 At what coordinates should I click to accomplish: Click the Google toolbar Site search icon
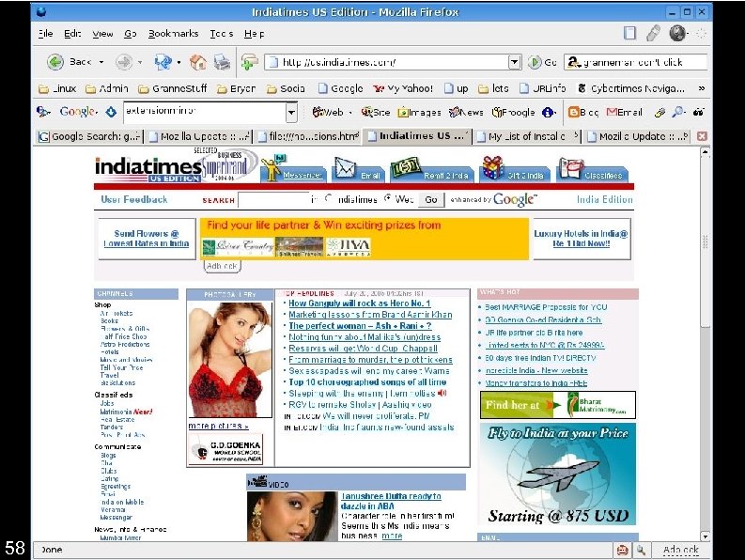[x=366, y=112]
